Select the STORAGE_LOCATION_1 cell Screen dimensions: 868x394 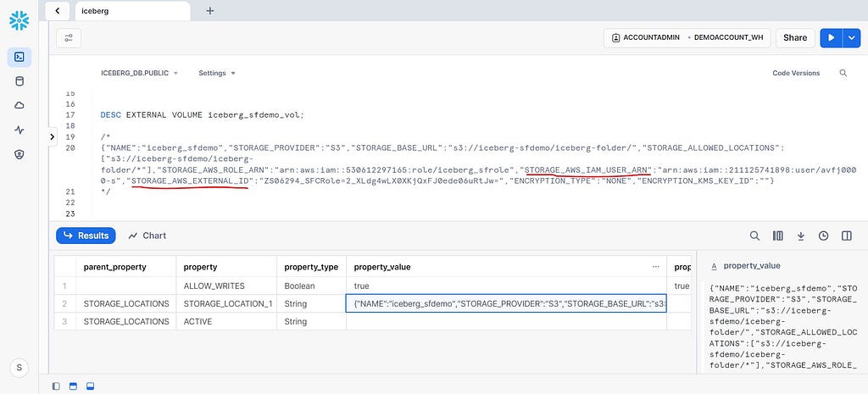[x=226, y=304]
